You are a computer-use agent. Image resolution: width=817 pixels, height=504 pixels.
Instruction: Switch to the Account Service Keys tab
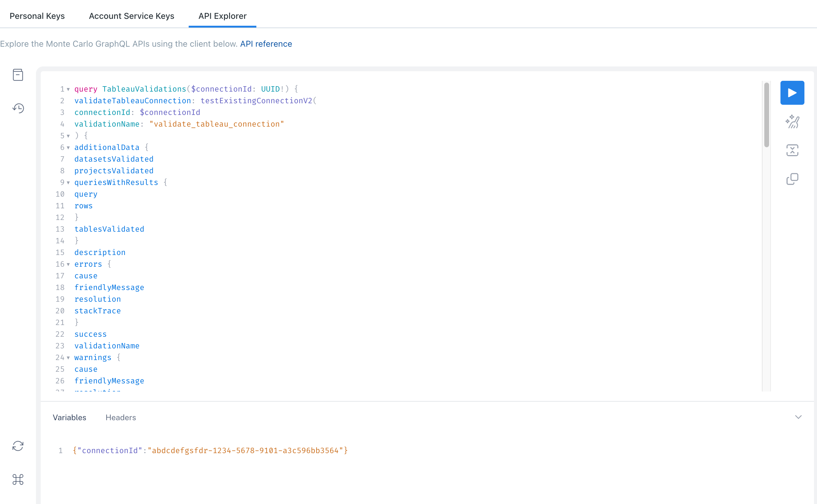132,16
